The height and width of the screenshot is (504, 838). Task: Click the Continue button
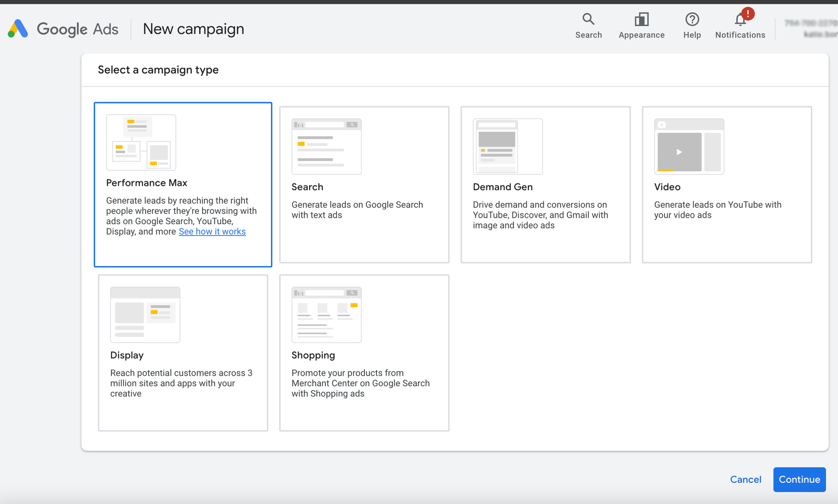tap(799, 480)
